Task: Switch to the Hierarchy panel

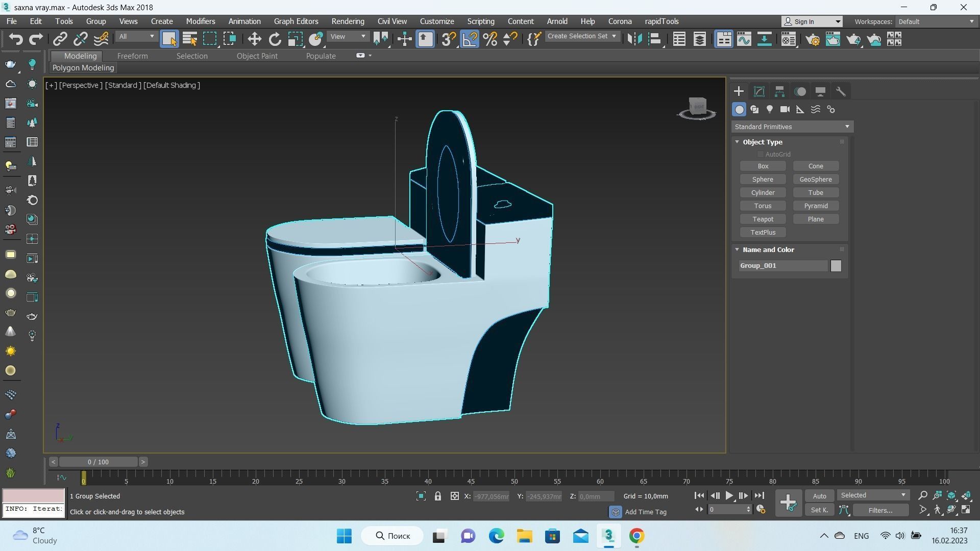Action: [x=779, y=91]
